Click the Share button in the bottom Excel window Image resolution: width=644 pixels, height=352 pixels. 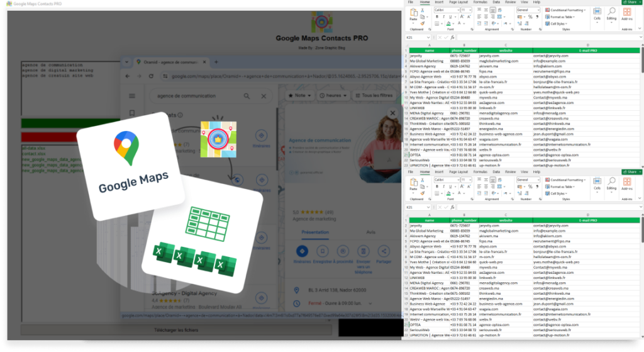coord(631,172)
